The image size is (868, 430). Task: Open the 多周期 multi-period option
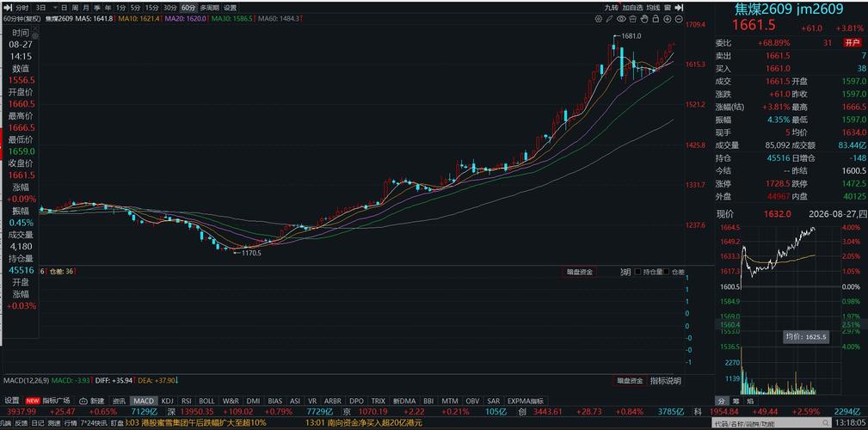[209, 8]
